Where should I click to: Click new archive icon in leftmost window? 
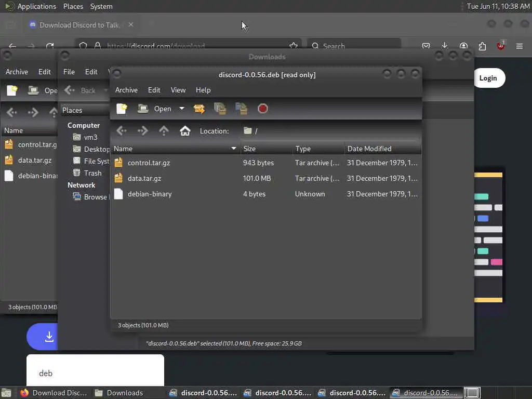click(12, 90)
